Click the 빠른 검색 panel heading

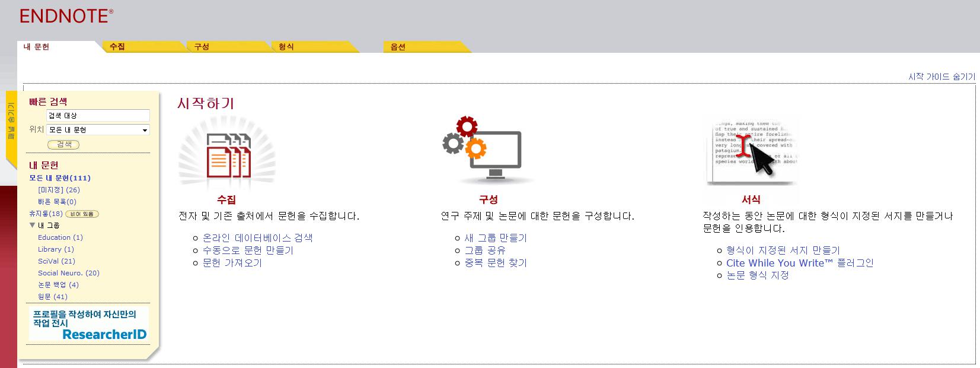pos(48,101)
